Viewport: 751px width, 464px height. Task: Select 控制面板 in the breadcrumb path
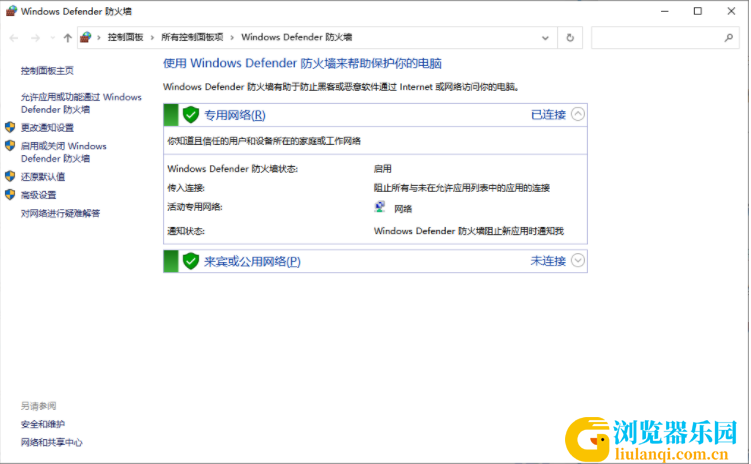click(x=125, y=37)
